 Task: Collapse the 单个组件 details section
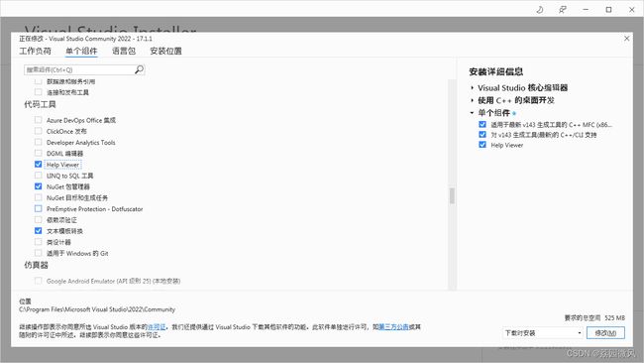[473, 113]
